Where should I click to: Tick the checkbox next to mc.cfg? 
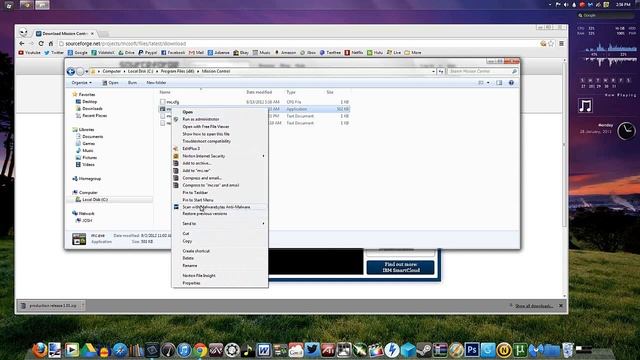(x=163, y=102)
